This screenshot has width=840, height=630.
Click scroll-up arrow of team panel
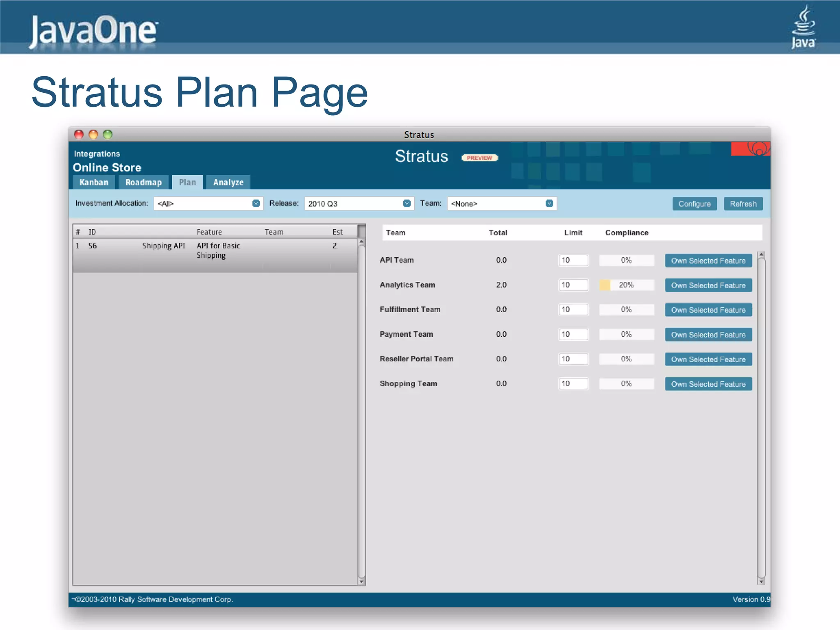(761, 255)
